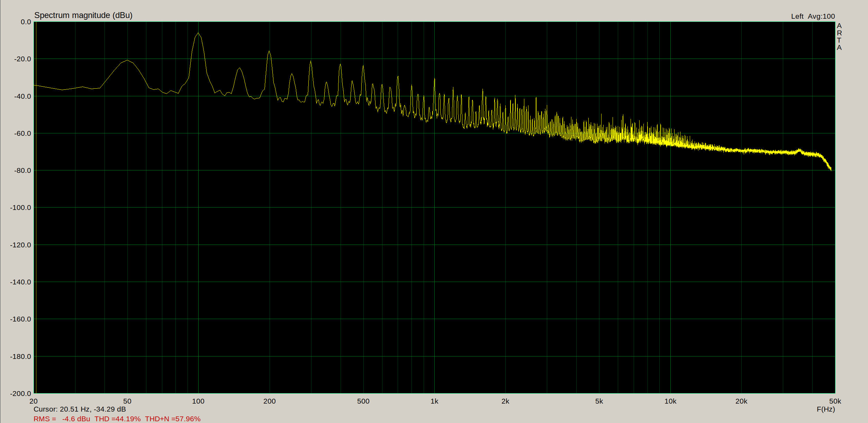Click the 'THD+N =57.96%' readout
Image resolution: width=868 pixels, height=423 pixels.
[x=173, y=419]
